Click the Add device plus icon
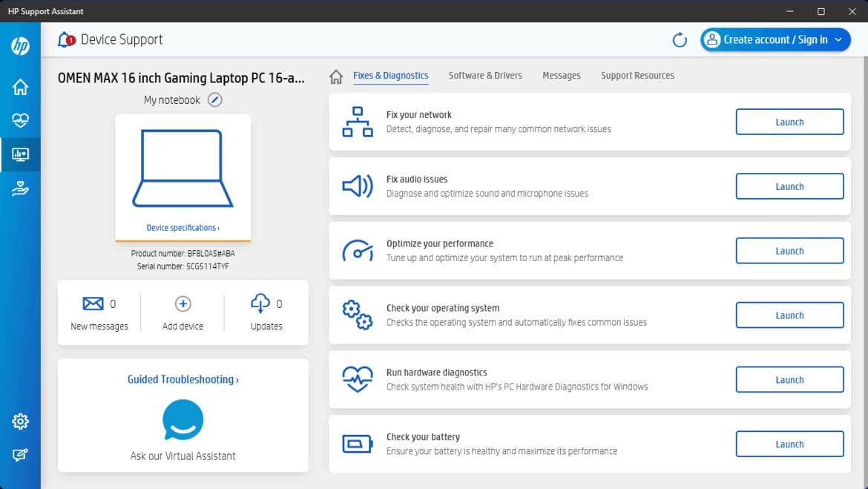The image size is (868, 489). pyautogui.click(x=183, y=303)
